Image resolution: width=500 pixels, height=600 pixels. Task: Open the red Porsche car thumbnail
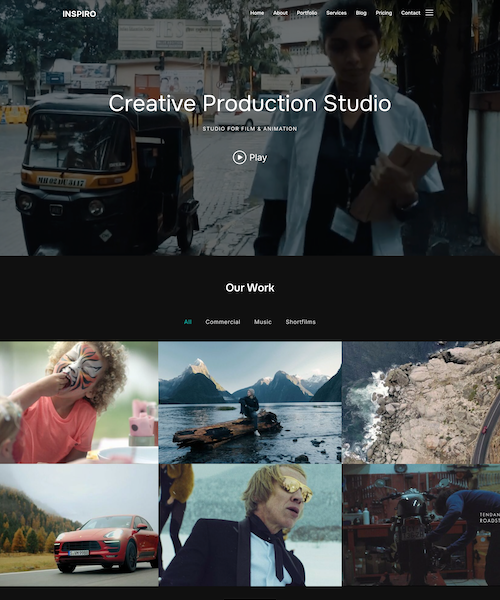point(79,525)
